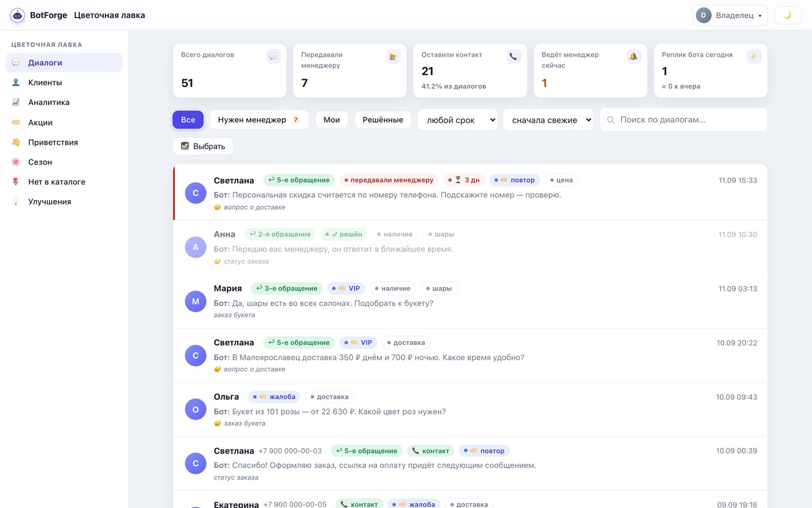Navigate to Сезон section
This screenshot has height=508, width=812.
click(x=64, y=162)
